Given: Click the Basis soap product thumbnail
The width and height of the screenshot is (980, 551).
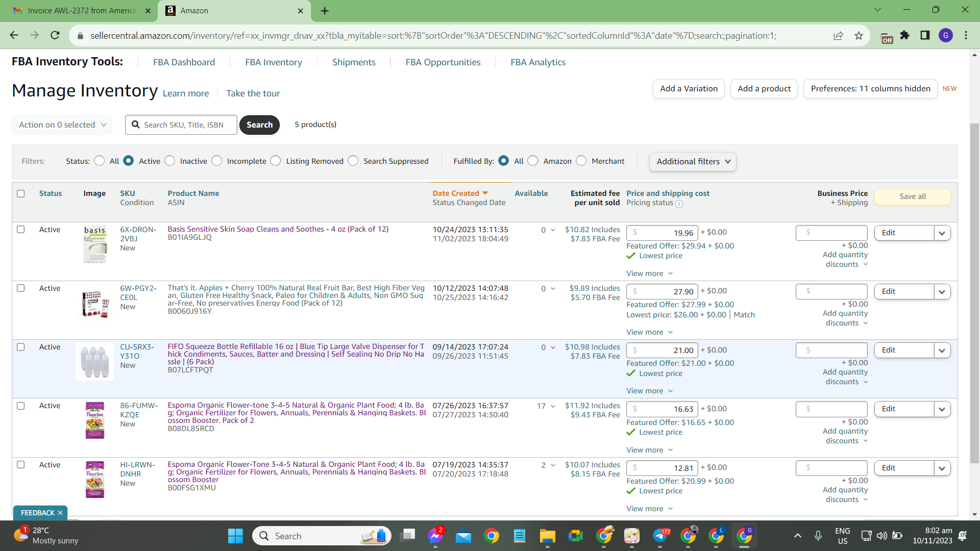Looking at the screenshot, I should click(95, 244).
